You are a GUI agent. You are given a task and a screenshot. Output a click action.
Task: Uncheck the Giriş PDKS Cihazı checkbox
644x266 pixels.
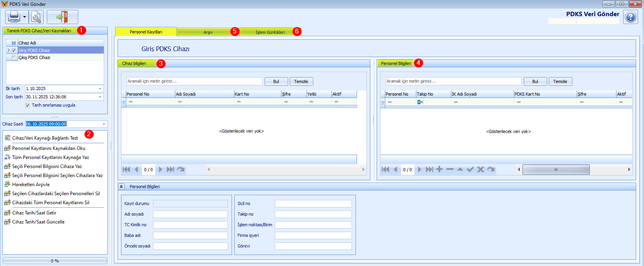point(14,50)
